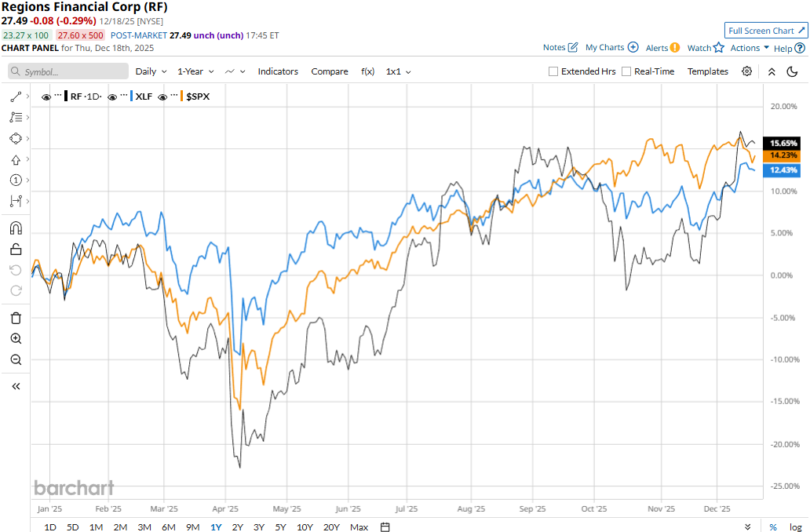The width and height of the screenshot is (810, 532).
Task: Hide the $SPX series eye icon
Action: [x=162, y=97]
